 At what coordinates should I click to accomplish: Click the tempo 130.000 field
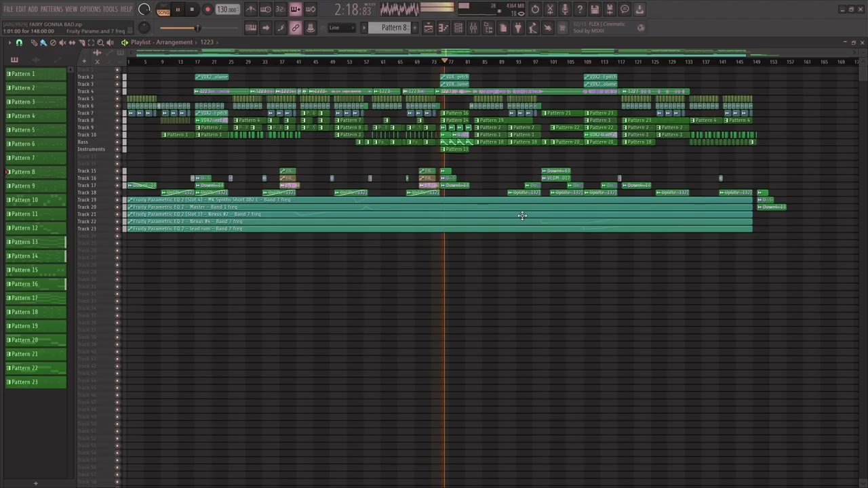(227, 9)
